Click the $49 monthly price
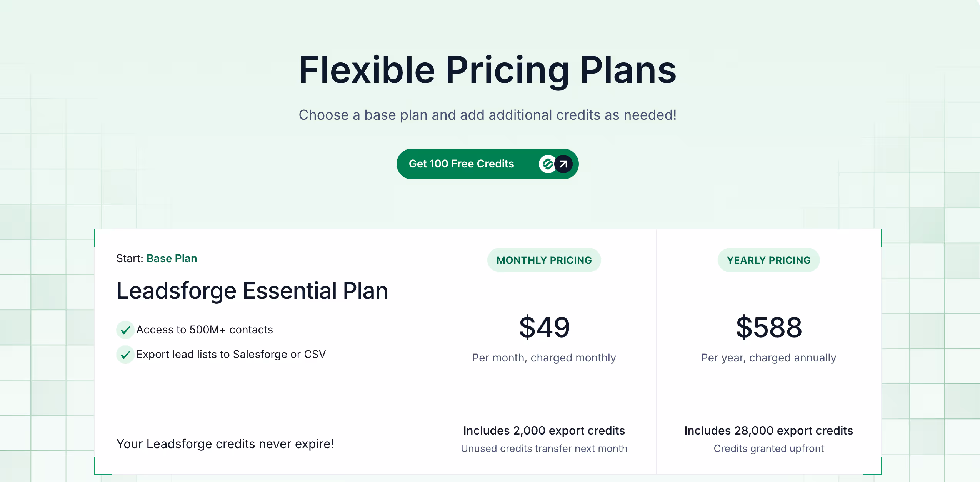This screenshot has height=482, width=980. [544, 327]
